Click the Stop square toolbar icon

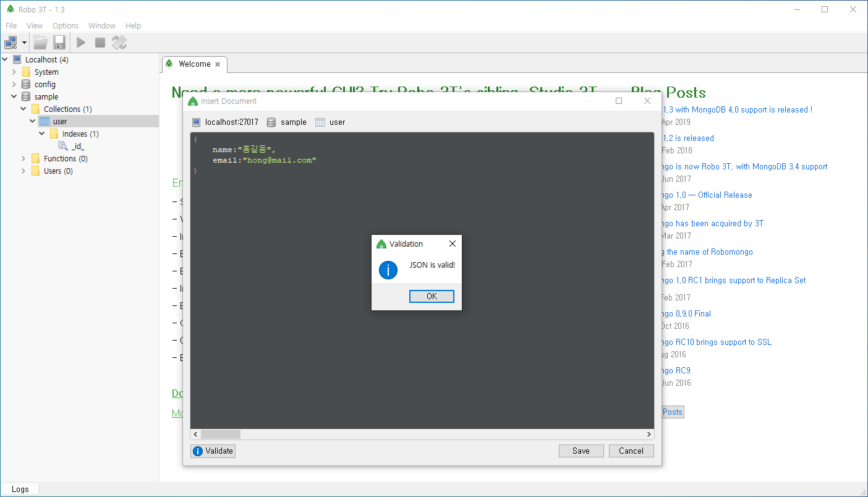(100, 43)
